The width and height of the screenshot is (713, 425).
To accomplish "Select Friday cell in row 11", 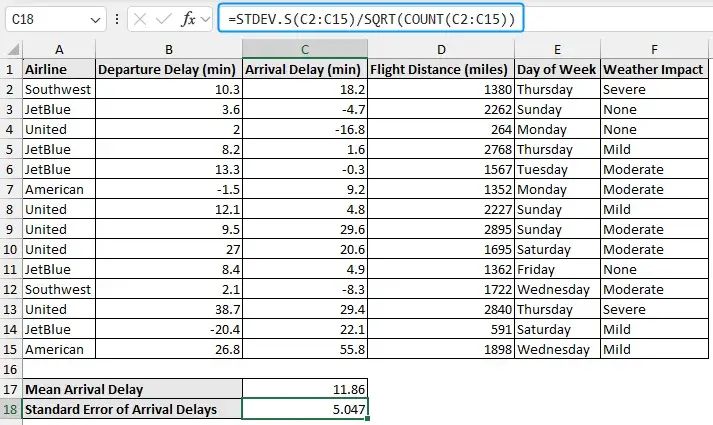I will 557,269.
